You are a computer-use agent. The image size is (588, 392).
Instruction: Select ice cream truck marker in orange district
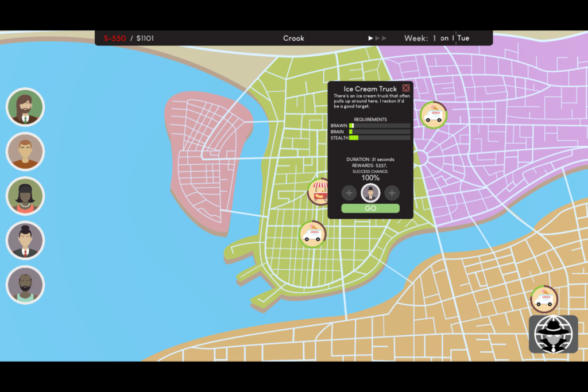click(x=544, y=299)
